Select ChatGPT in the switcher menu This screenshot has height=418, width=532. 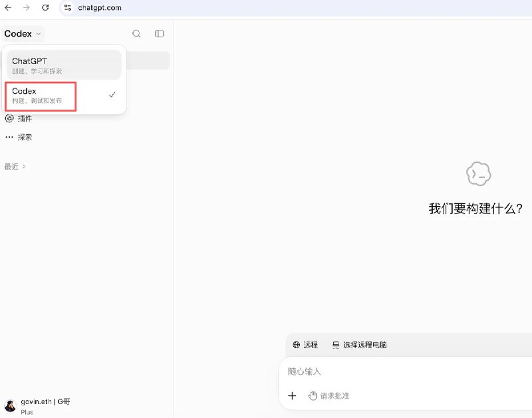[x=64, y=65]
